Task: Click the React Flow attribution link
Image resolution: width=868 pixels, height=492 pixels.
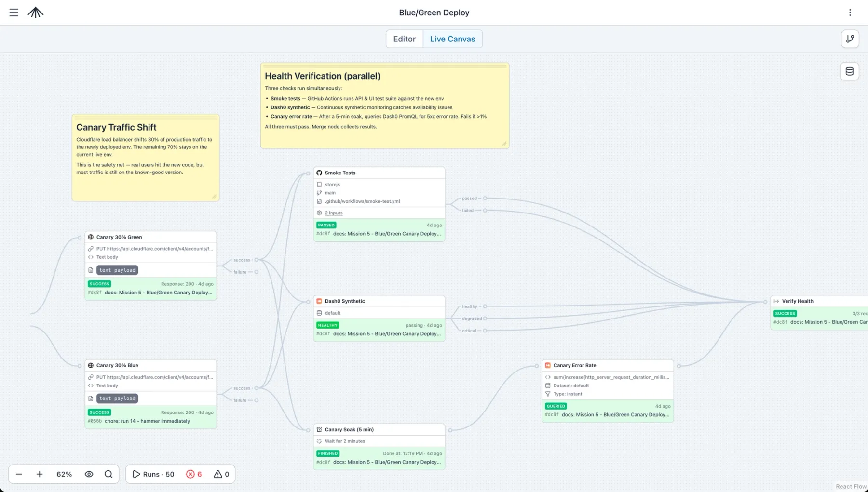Action: point(851,486)
